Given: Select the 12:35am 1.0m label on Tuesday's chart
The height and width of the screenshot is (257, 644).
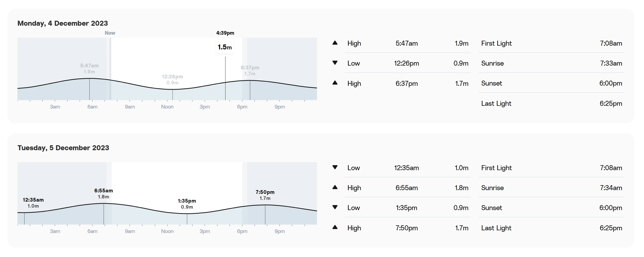Looking at the screenshot, I should (33, 203).
